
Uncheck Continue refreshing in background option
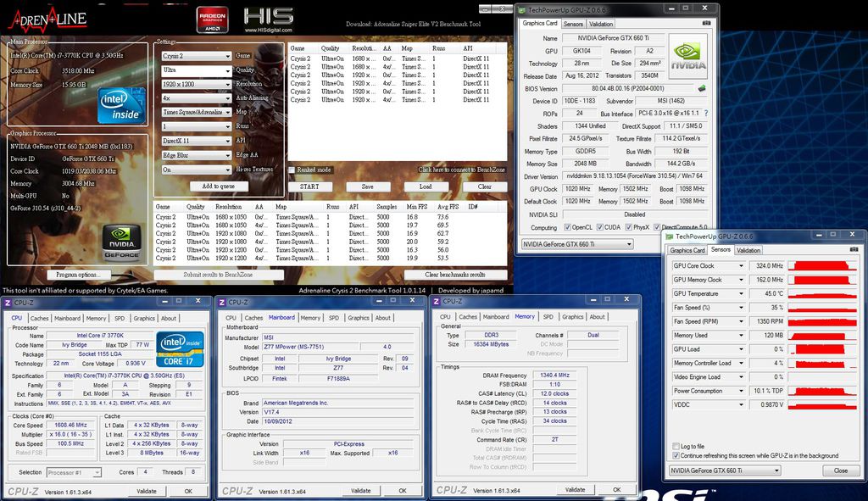pos(676,455)
